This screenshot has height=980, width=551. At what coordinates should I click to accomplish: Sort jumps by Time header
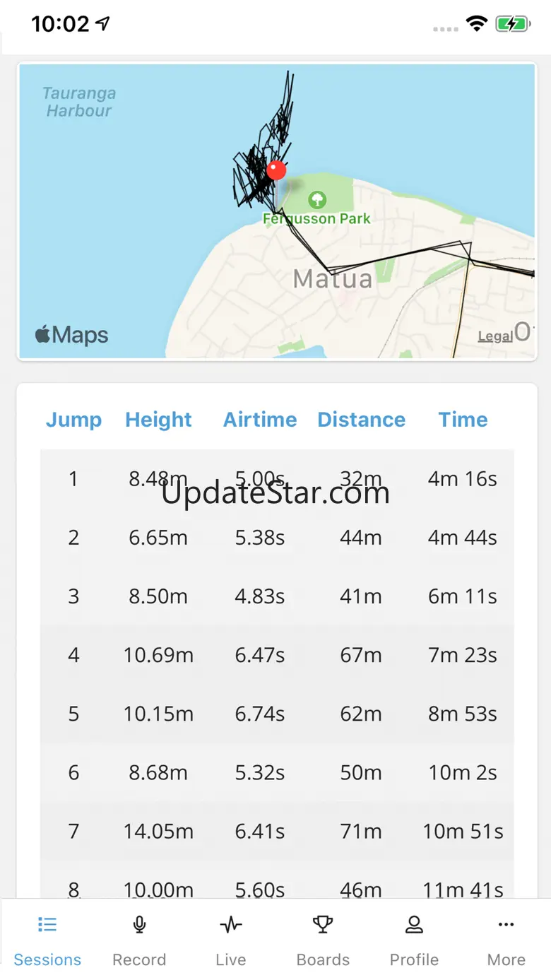(x=463, y=420)
